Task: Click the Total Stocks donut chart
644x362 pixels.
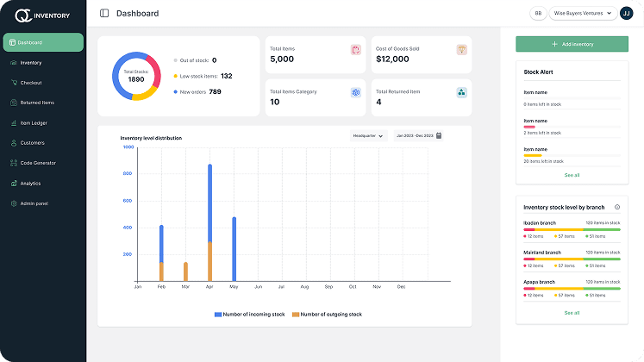Action: point(136,76)
